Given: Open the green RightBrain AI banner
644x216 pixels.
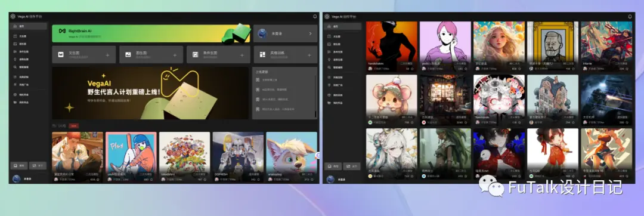Looking at the screenshot, I should 151,33.
